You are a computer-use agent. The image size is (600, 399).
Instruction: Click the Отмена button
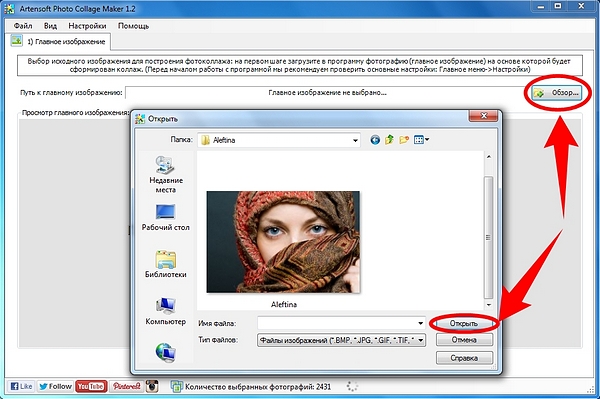click(x=464, y=340)
